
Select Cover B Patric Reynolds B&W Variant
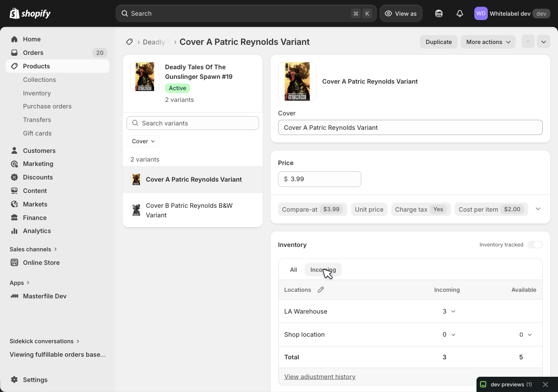[193, 210]
